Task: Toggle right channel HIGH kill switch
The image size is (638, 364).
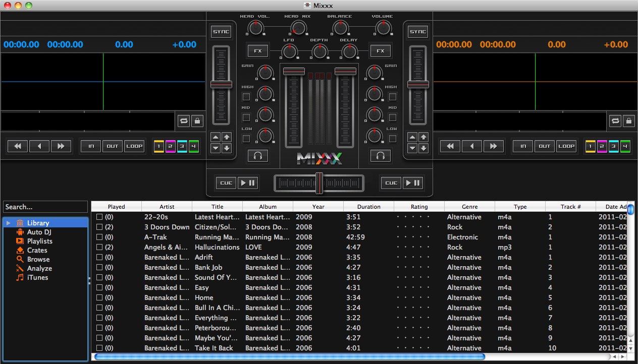Action: coord(392,97)
